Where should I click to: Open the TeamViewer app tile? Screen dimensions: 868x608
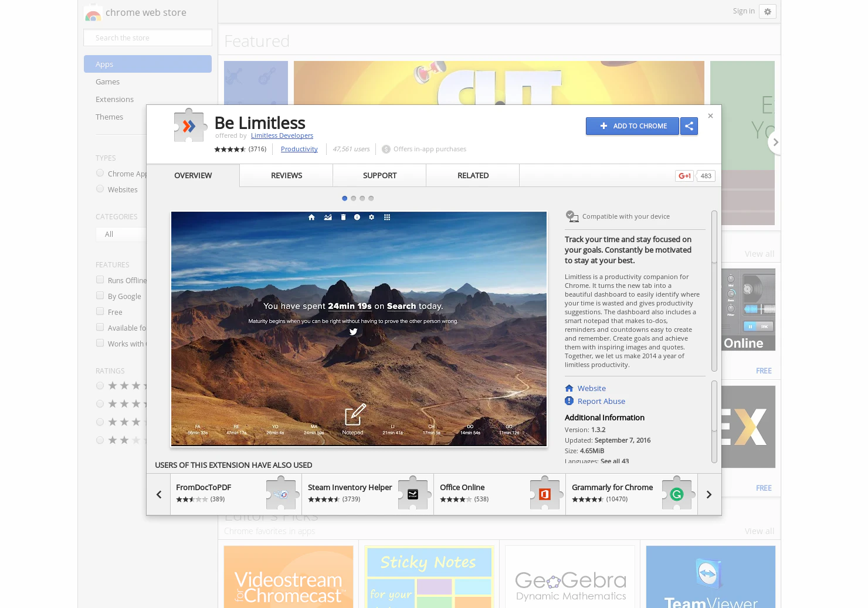[711, 577]
